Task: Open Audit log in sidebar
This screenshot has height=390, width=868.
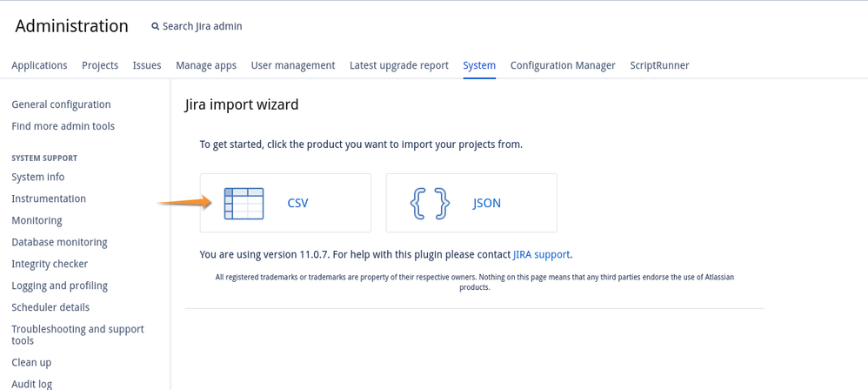Action: coord(32,384)
